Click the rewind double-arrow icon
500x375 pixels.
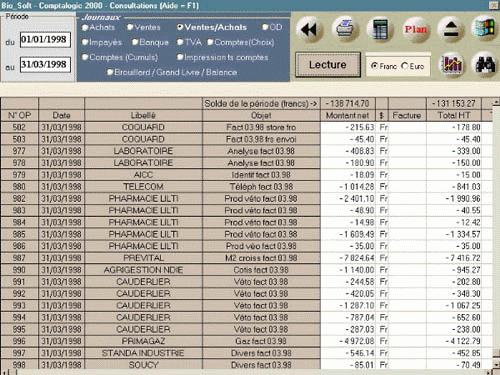tap(309, 29)
